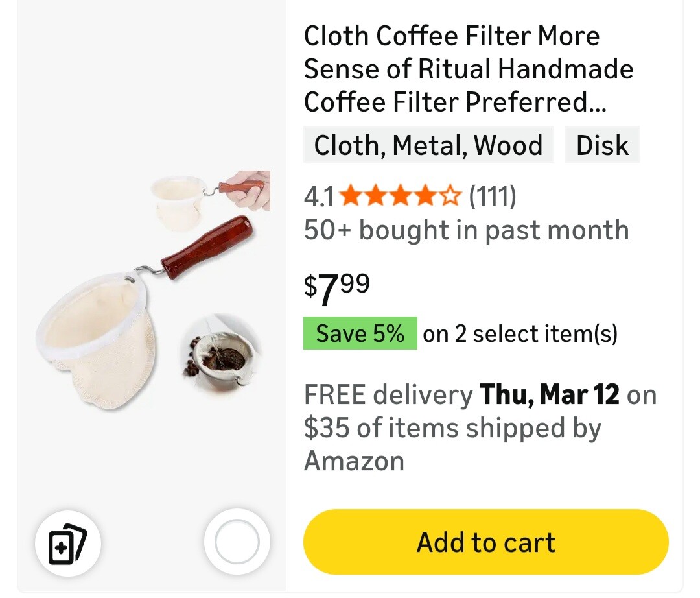
Task: Tap the hand-holding-filter photo in the thumbnail
Action: 211,199
